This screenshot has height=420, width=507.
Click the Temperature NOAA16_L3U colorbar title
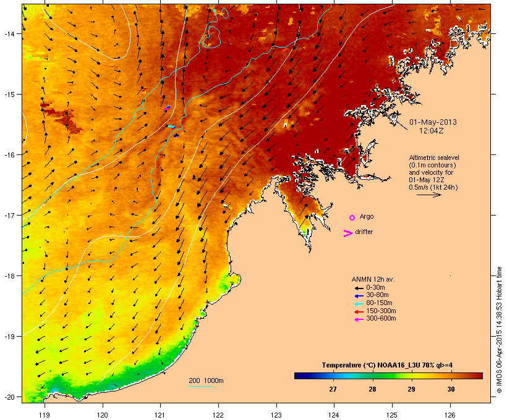point(387,365)
